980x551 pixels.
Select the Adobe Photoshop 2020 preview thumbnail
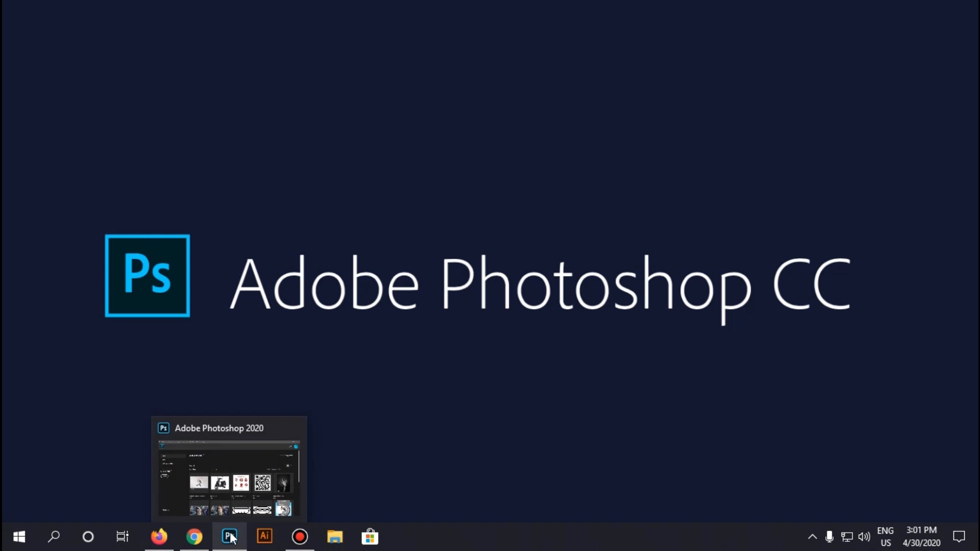pyautogui.click(x=229, y=478)
